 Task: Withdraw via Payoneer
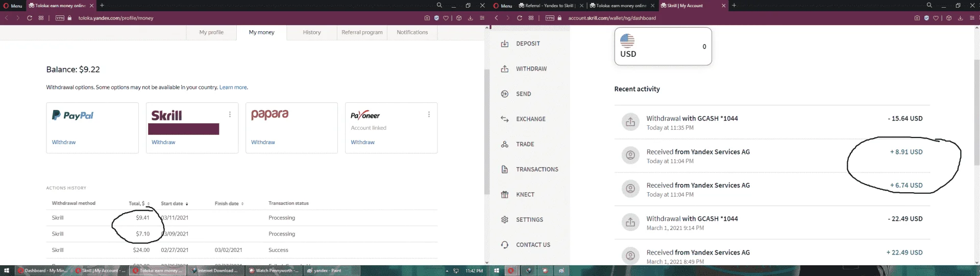click(x=362, y=142)
